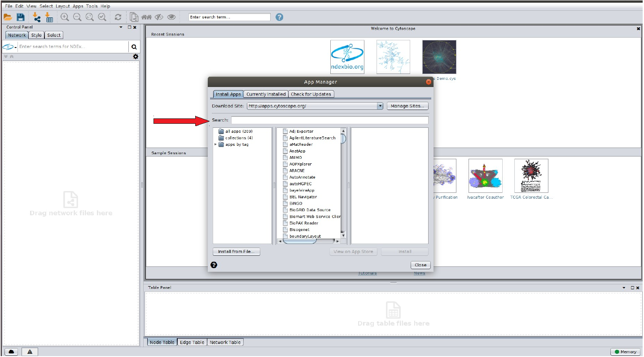Open Control Panel dropdown arrow
This screenshot has width=644, height=357.
click(121, 27)
